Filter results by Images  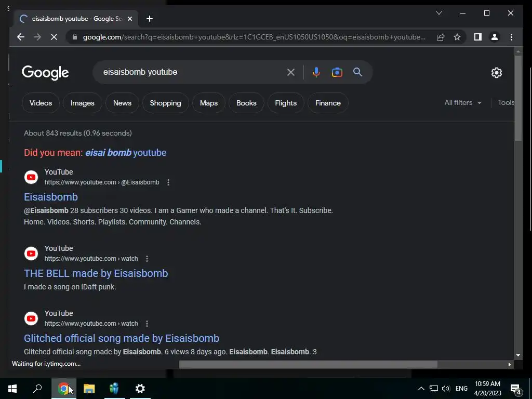(x=83, y=103)
